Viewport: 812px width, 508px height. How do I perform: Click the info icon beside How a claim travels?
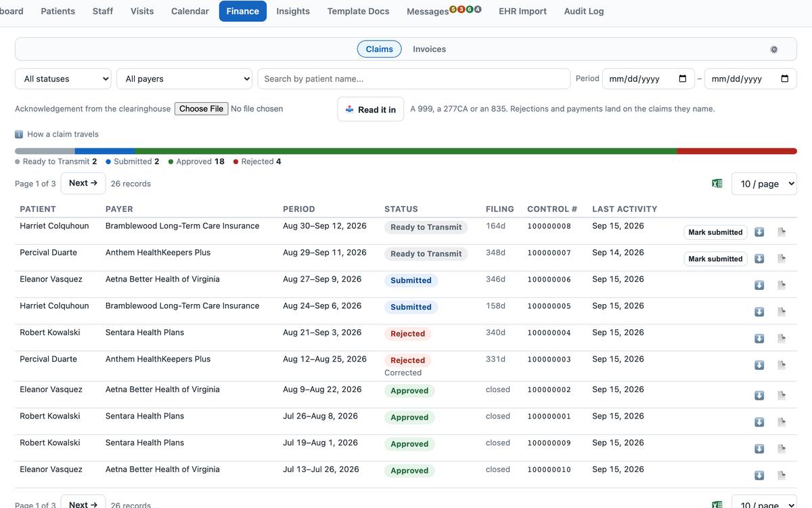click(x=19, y=134)
